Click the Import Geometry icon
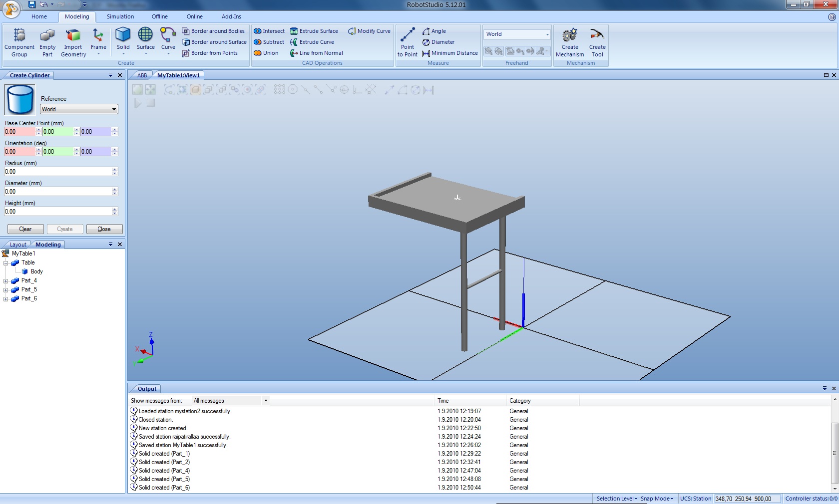Image resolution: width=839 pixels, height=504 pixels. (x=73, y=36)
